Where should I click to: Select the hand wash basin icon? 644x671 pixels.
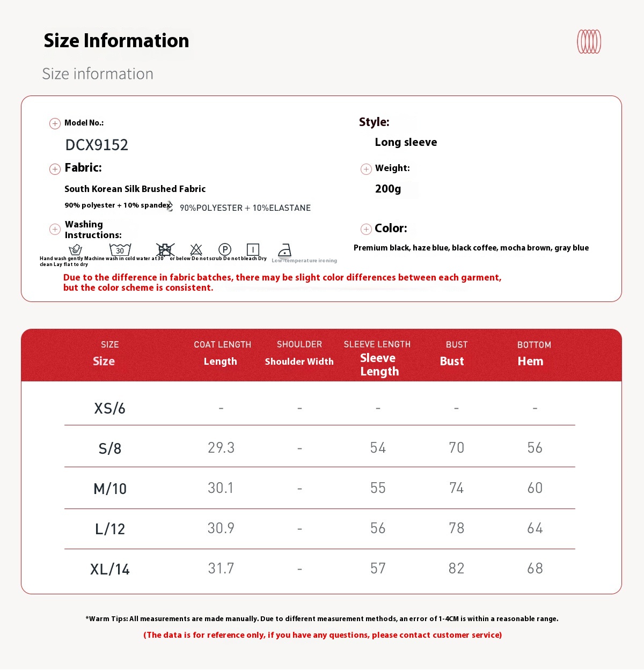pos(76,249)
